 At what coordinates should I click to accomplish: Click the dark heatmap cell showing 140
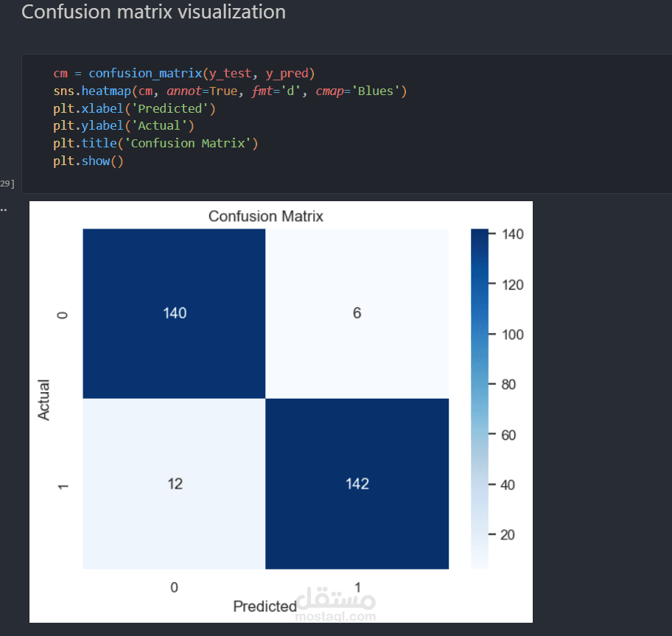(174, 313)
